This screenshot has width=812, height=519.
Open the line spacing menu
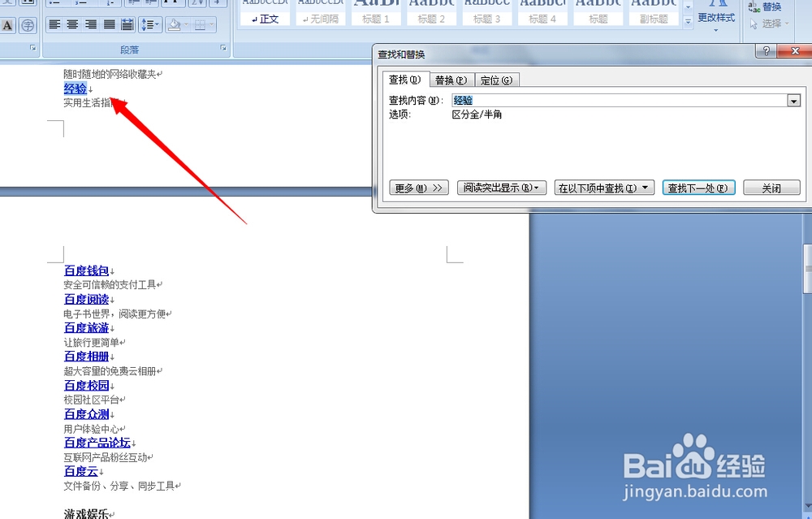pos(150,24)
